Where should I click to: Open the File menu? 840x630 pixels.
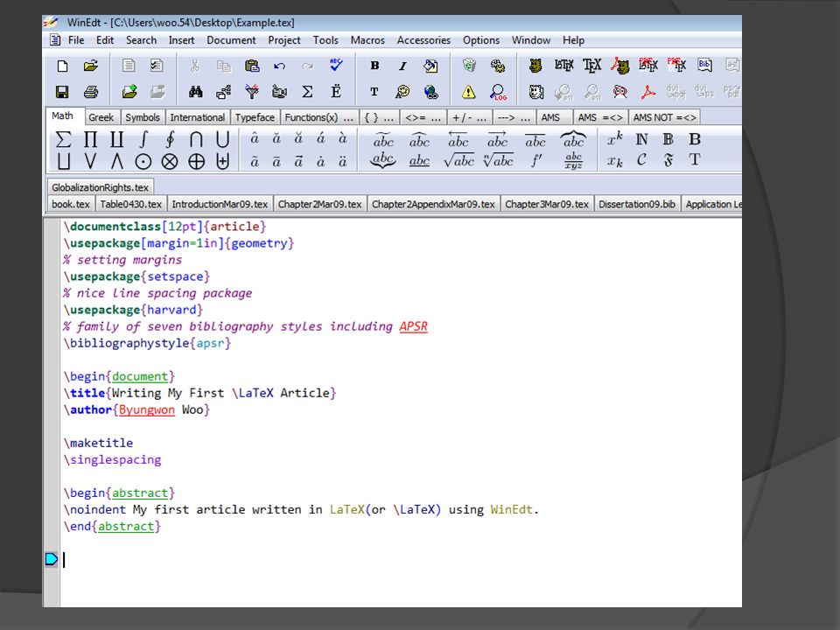coord(76,40)
